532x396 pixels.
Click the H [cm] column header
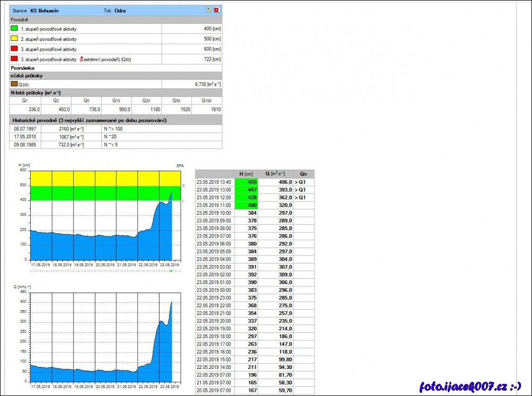coord(245,174)
